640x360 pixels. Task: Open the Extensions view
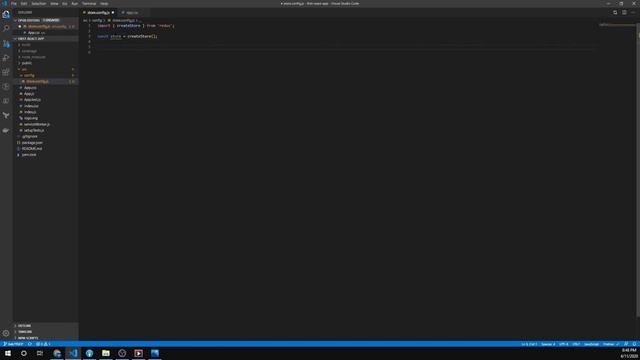point(6,72)
